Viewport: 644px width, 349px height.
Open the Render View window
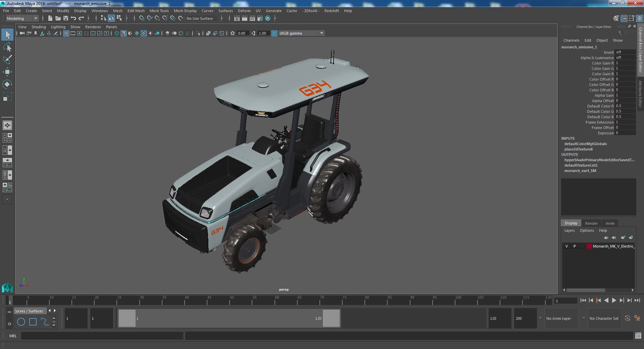[x=237, y=18]
